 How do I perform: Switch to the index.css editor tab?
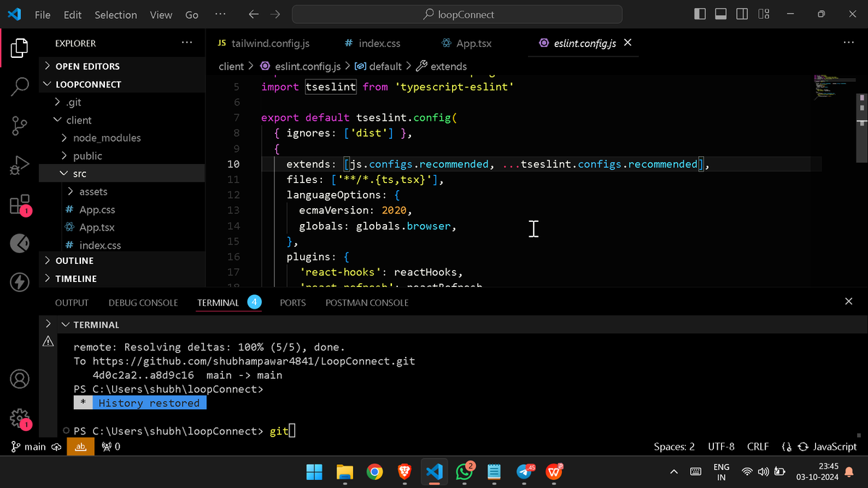coord(373,43)
